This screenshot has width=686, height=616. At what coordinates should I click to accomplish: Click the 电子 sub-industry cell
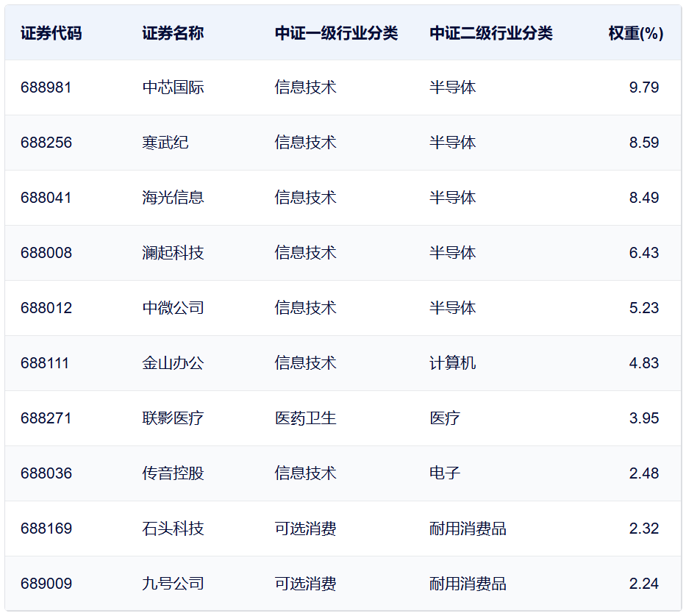445,473
